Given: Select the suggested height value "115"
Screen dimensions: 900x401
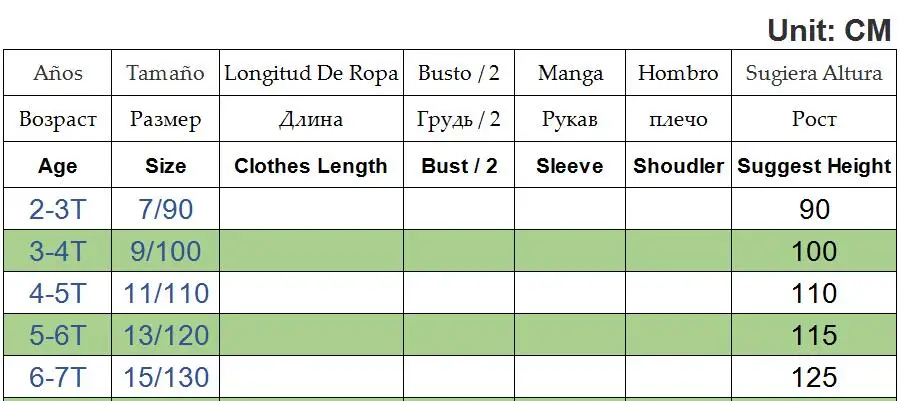Looking at the screenshot, I should (814, 337).
